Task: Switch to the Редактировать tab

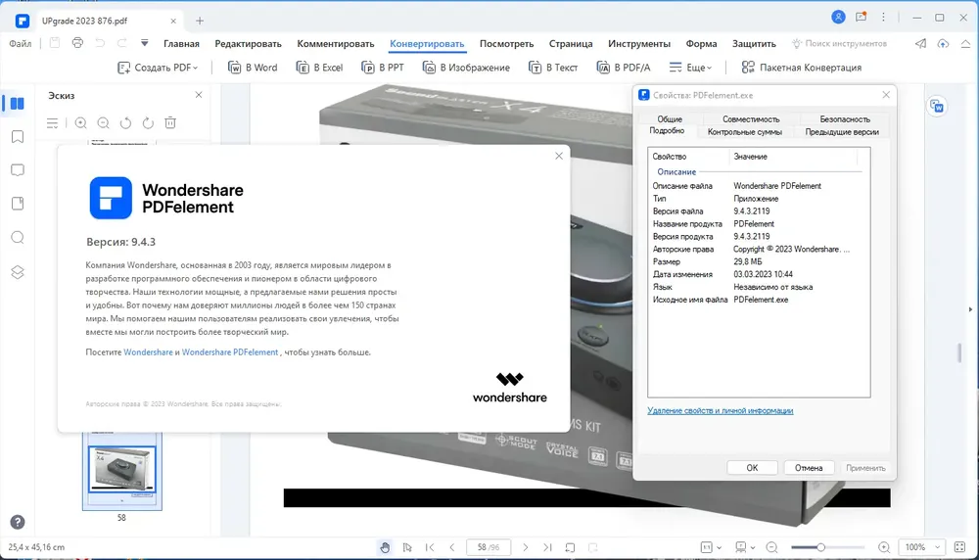Action: pos(248,44)
